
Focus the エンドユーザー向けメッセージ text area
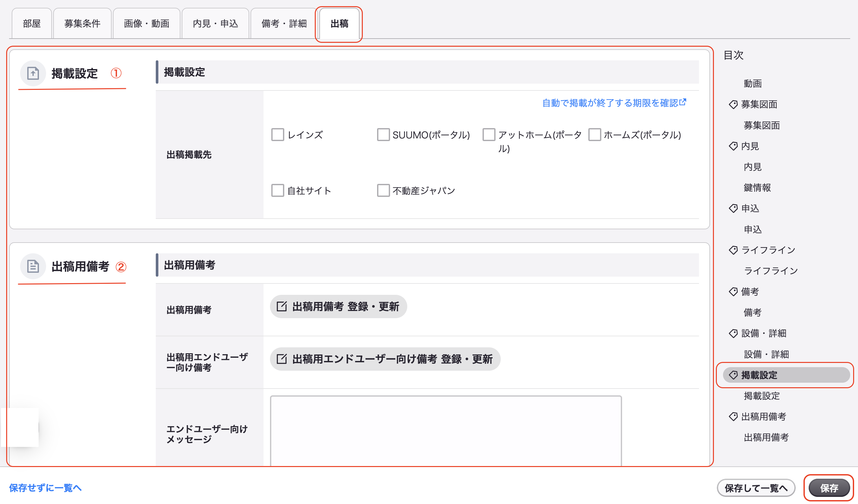446,431
